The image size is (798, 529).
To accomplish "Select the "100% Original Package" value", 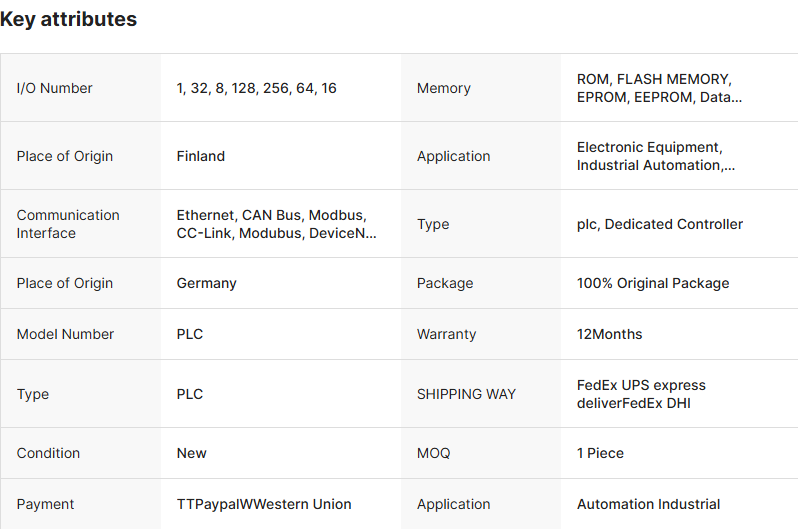I will click(x=653, y=283).
